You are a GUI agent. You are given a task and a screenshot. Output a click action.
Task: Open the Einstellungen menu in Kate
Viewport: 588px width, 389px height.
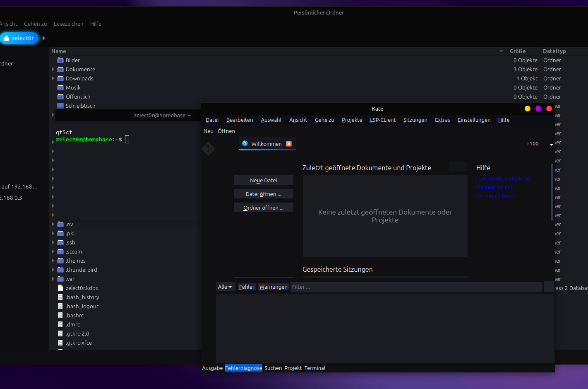[x=474, y=120]
